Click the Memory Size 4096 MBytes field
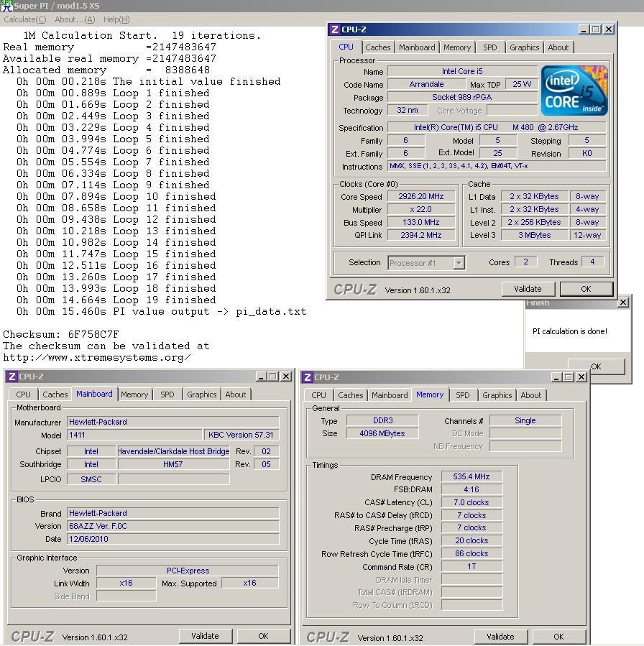 [382, 433]
